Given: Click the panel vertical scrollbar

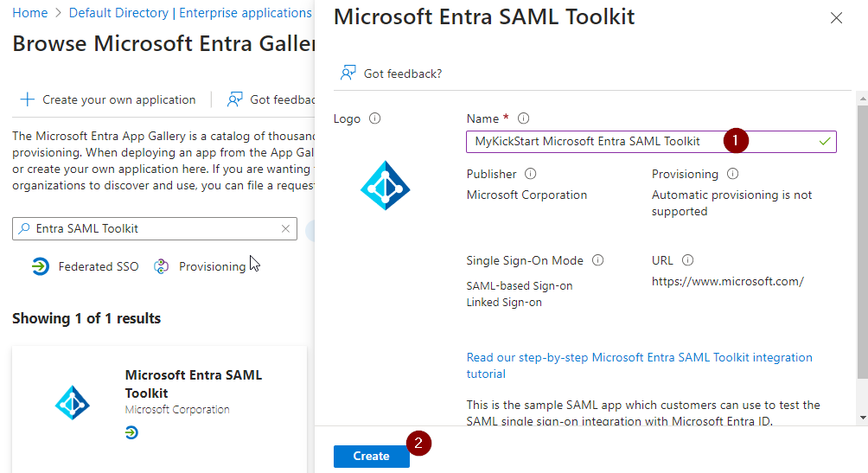Looking at the screenshot, I should 861,242.
